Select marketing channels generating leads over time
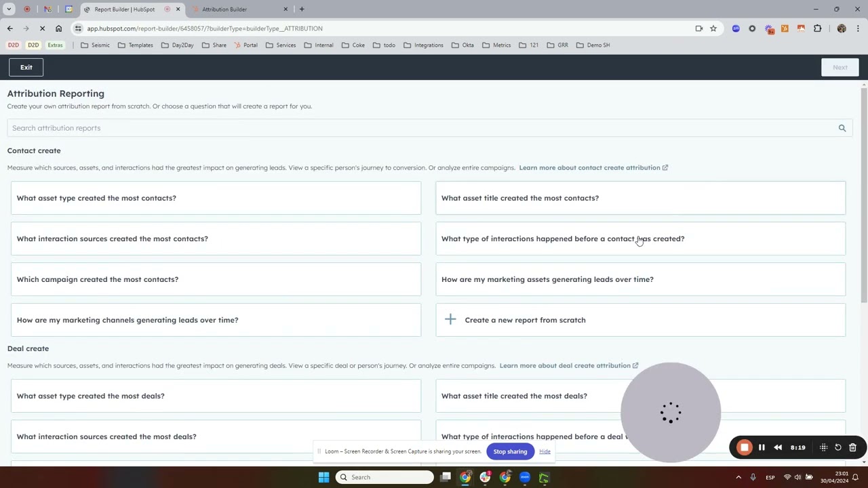The height and width of the screenshot is (488, 868). click(216, 320)
